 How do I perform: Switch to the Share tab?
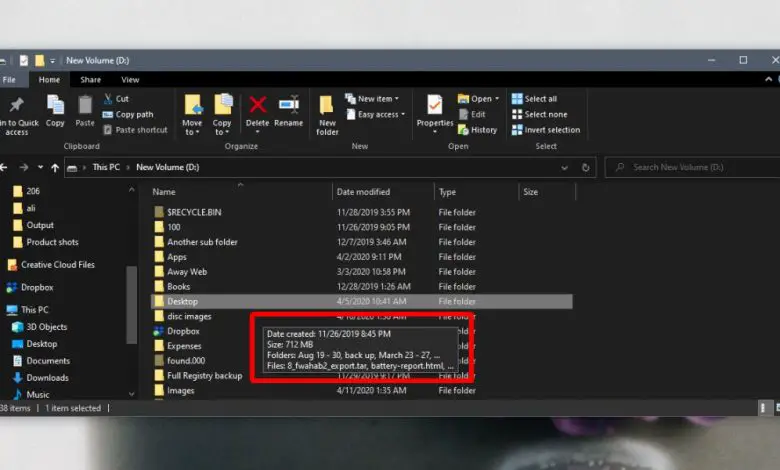[x=91, y=80]
